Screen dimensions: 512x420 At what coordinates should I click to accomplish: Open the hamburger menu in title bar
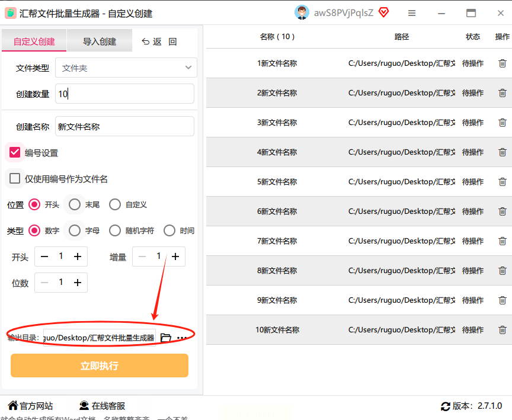[412, 13]
